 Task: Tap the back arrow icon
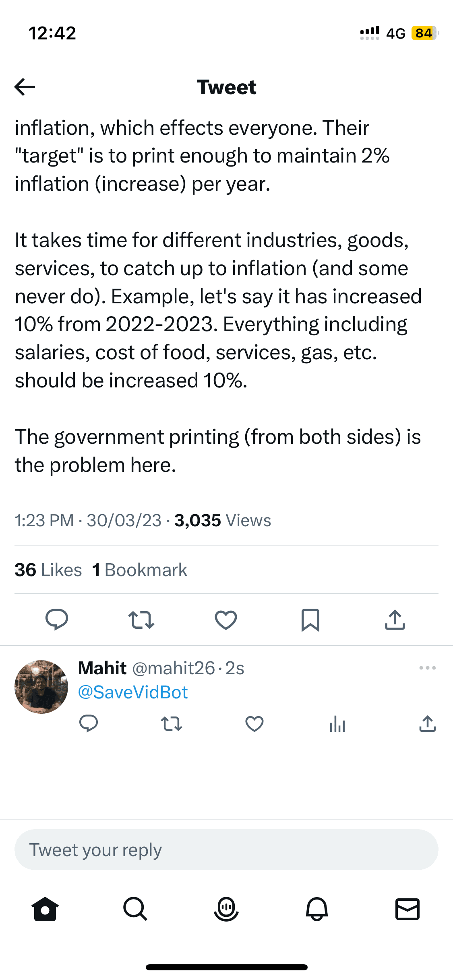(x=25, y=87)
